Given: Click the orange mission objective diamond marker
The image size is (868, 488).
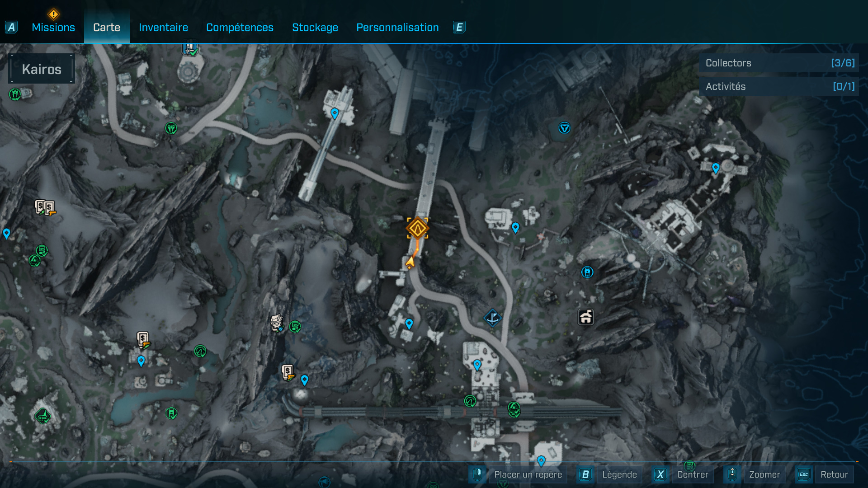Looking at the screenshot, I should pos(417,228).
